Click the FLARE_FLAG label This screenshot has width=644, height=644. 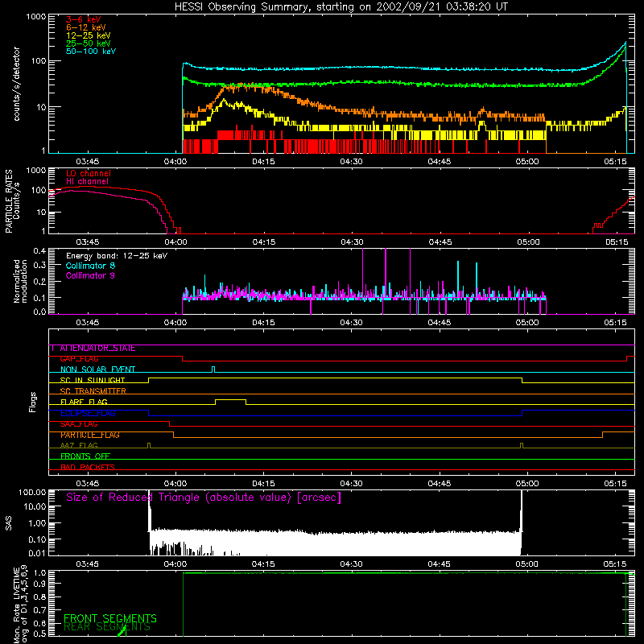84,402
